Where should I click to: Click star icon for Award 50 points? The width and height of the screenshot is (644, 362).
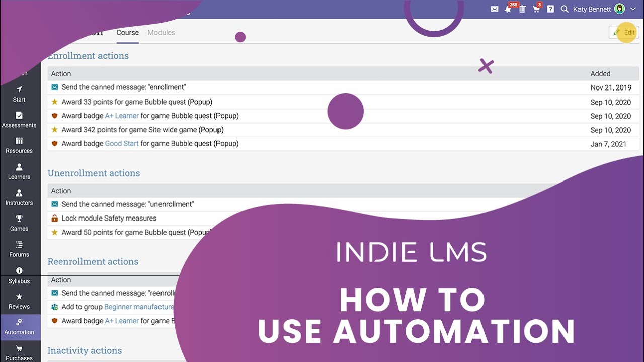(x=55, y=232)
